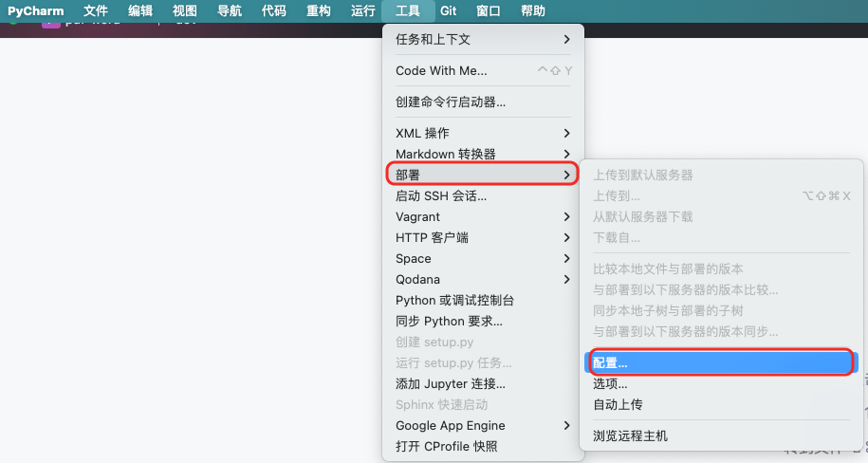Choose 启动 SSH 会话...
868x463 pixels.
[x=483, y=196]
